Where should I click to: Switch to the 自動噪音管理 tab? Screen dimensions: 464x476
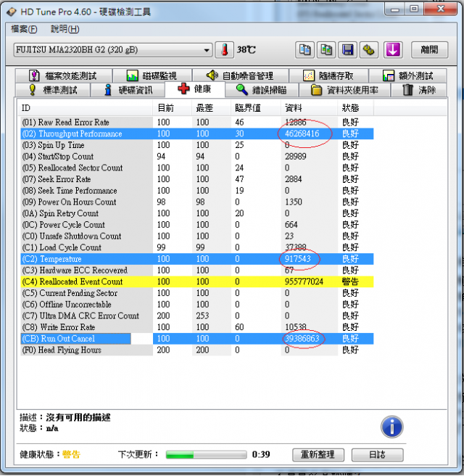click(x=241, y=75)
